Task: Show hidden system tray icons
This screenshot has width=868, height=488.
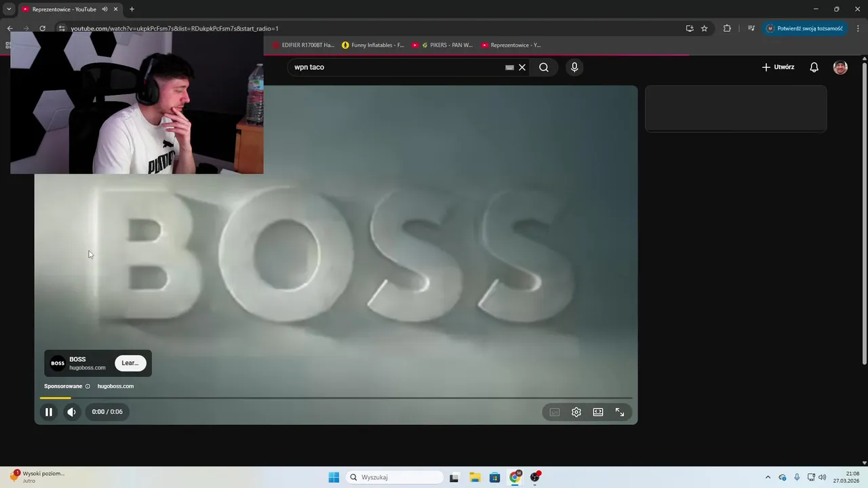Action: tap(768, 477)
